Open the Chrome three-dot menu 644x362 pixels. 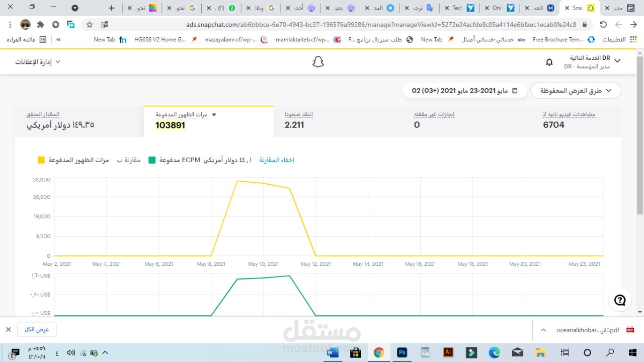click(x=10, y=24)
